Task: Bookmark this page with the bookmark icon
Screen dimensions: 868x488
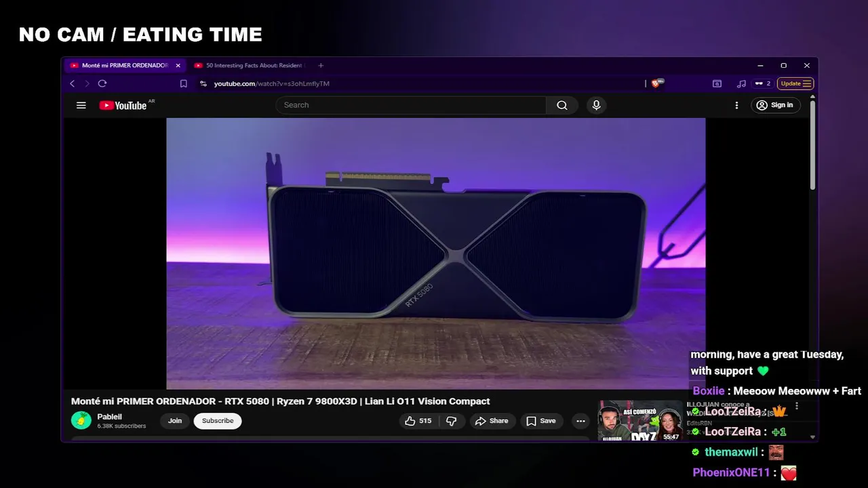Action: coord(183,83)
